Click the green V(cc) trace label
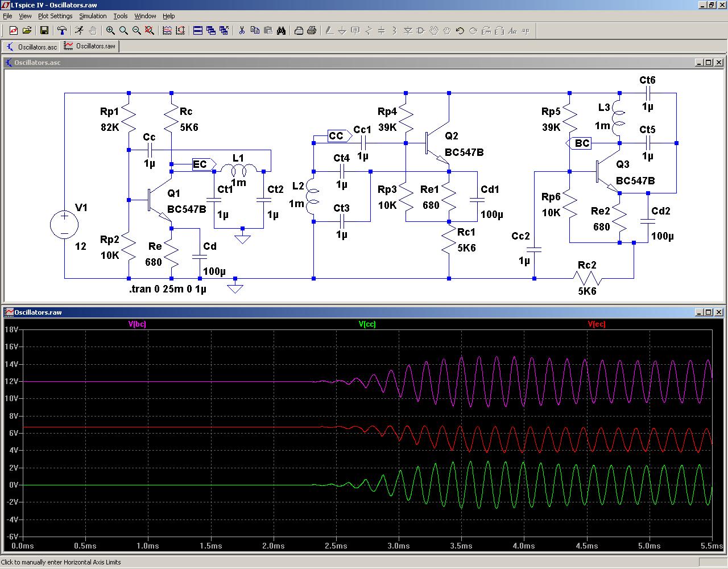The width and height of the screenshot is (728, 569). click(x=367, y=324)
